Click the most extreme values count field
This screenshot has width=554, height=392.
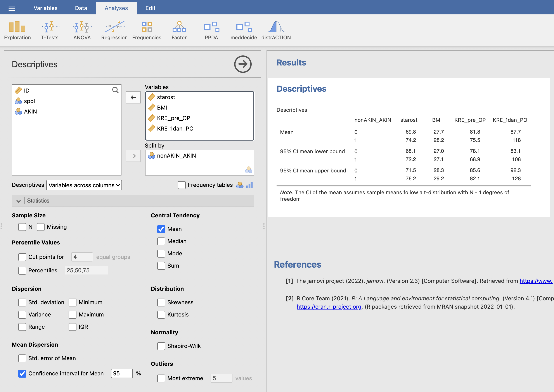221,378
